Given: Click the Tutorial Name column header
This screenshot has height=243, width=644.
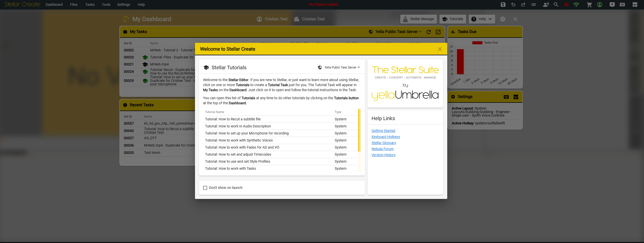Looking at the screenshot, I should (214, 112).
